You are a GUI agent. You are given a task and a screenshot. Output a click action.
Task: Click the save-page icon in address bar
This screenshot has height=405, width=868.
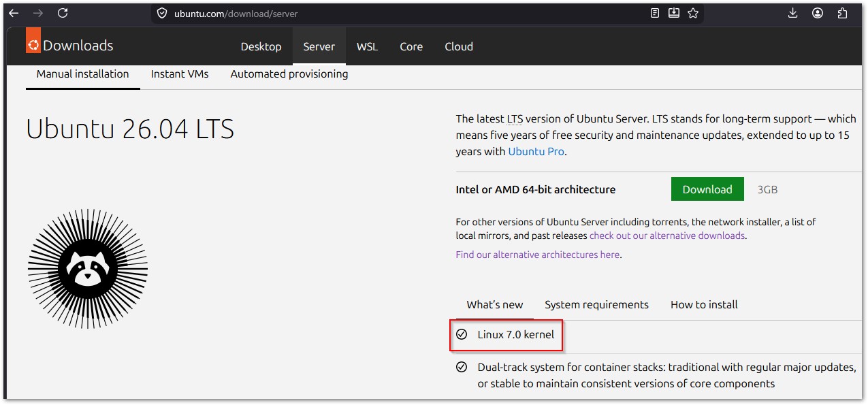pyautogui.click(x=674, y=13)
